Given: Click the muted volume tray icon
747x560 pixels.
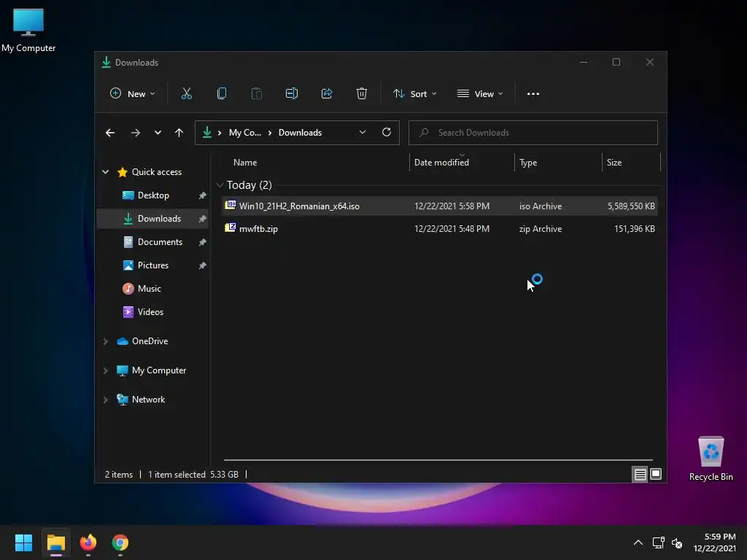Looking at the screenshot, I should coord(677,542).
